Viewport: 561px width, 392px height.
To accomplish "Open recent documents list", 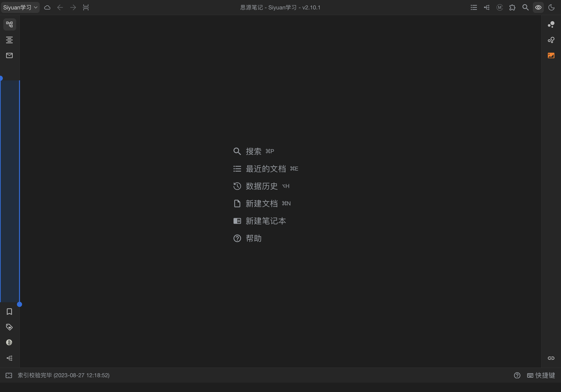I will [x=266, y=169].
